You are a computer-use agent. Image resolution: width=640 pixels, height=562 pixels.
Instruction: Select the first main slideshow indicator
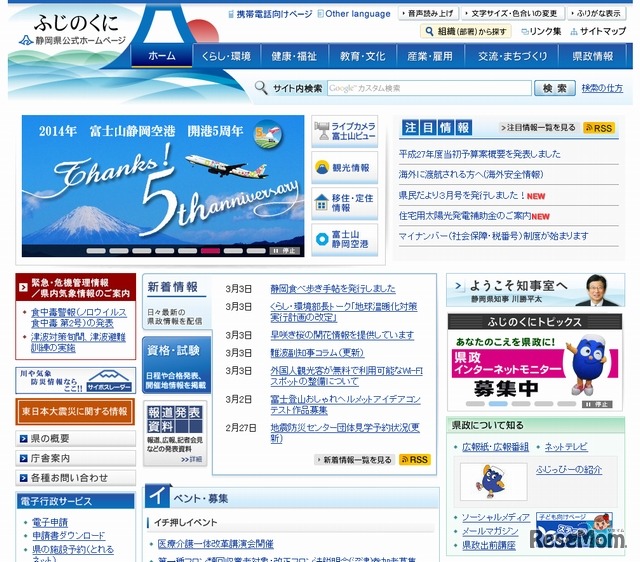96,251
